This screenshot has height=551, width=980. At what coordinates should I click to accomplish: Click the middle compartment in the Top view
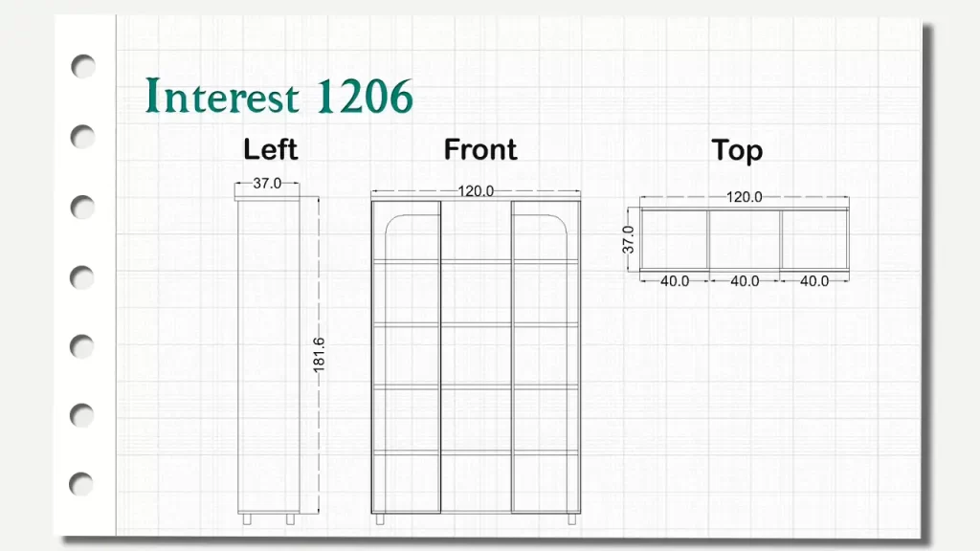[x=745, y=241]
